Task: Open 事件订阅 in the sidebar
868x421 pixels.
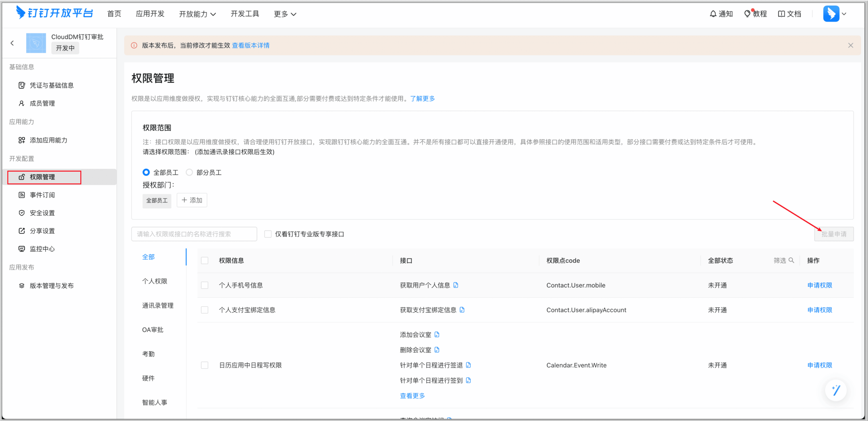Action: (x=42, y=195)
